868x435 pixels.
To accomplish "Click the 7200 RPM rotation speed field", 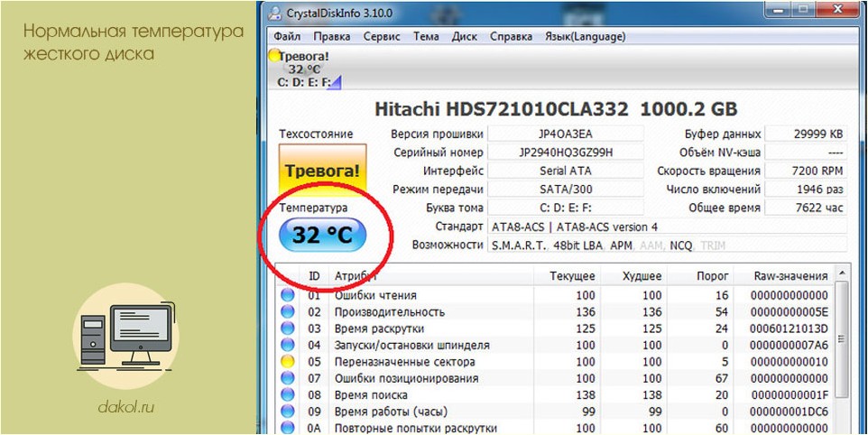I will pos(806,171).
